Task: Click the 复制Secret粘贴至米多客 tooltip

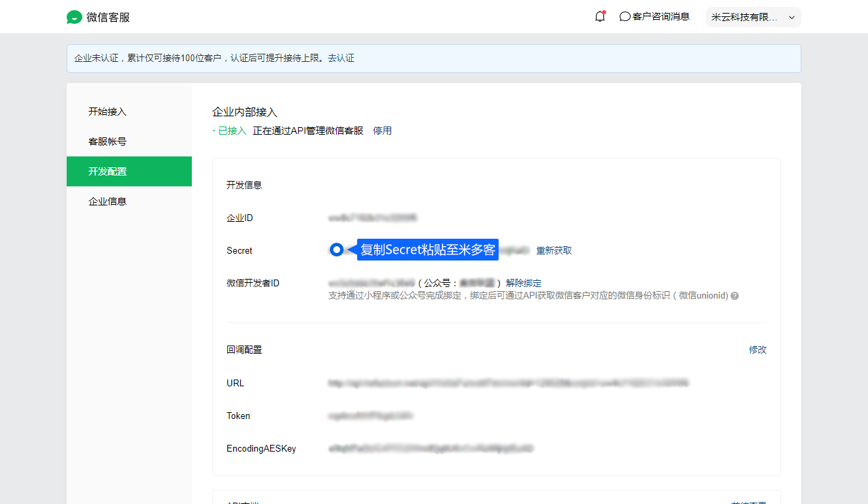Action: 427,250
